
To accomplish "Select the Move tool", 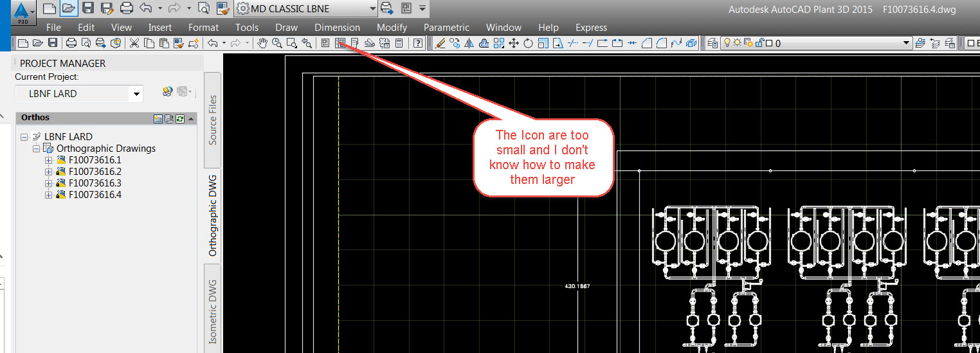I will (514, 43).
